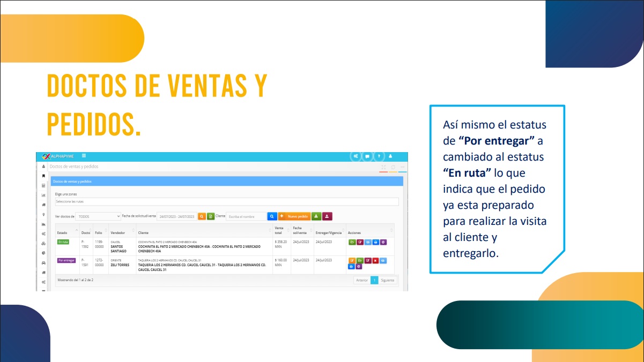This screenshot has height=362, width=644.
Task: Click the green download button
Action: [x=316, y=216]
